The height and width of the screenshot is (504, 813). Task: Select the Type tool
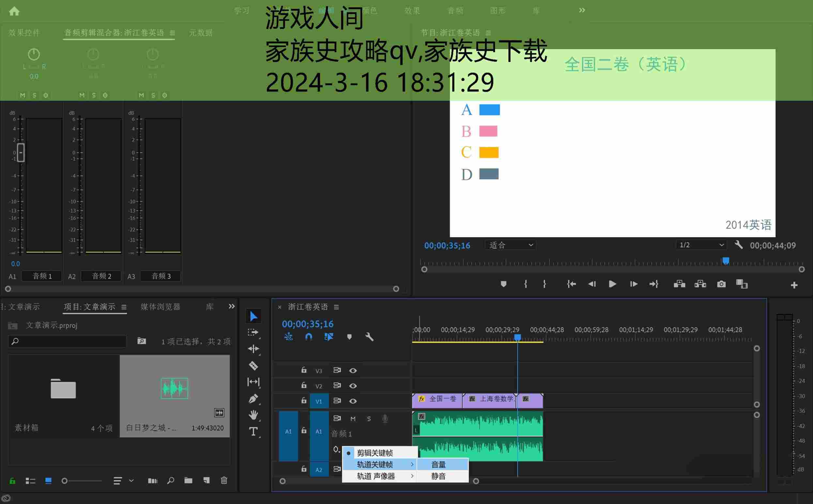(x=253, y=432)
